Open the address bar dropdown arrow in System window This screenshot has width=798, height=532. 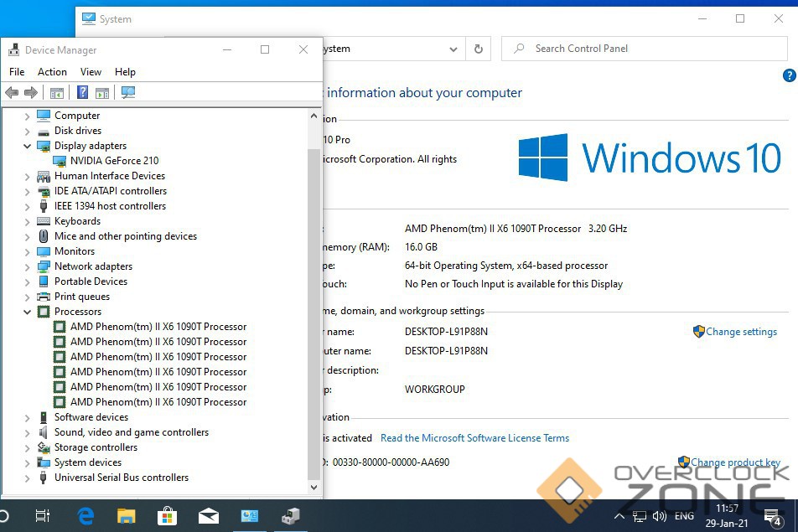[x=453, y=49]
